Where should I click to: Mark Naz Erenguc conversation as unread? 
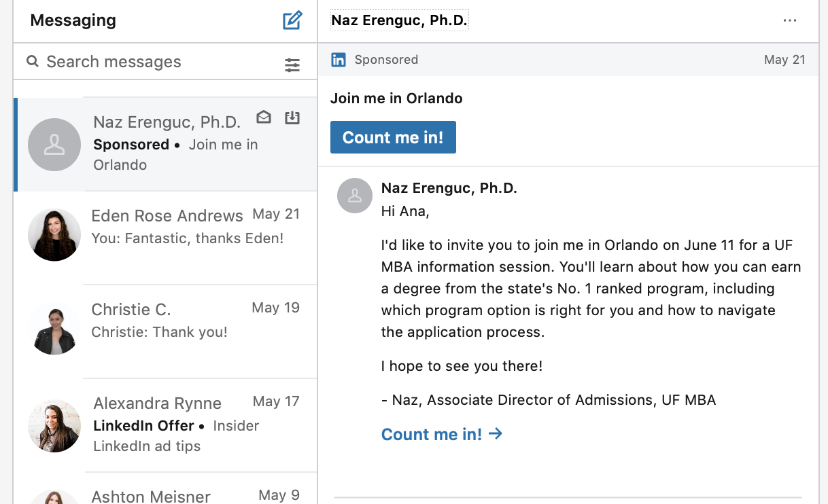point(264,118)
